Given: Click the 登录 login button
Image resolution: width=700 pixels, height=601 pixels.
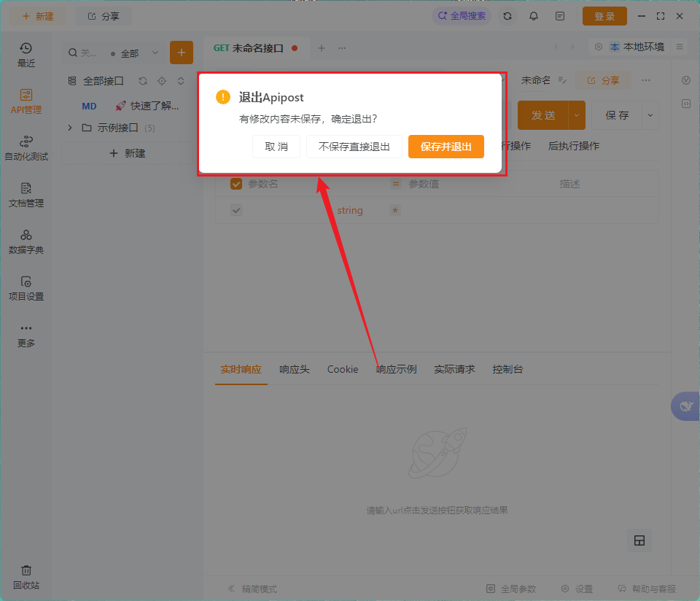Looking at the screenshot, I should [x=604, y=16].
